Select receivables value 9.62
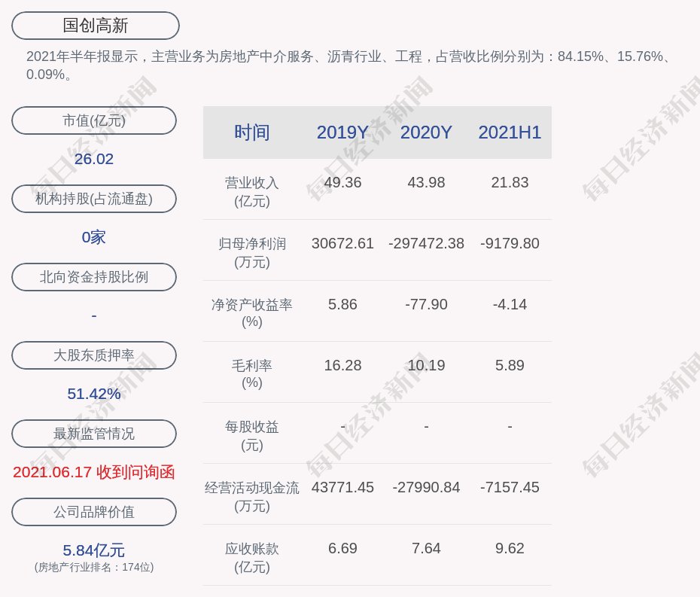Viewport: 700px width, 597px height. (x=510, y=548)
